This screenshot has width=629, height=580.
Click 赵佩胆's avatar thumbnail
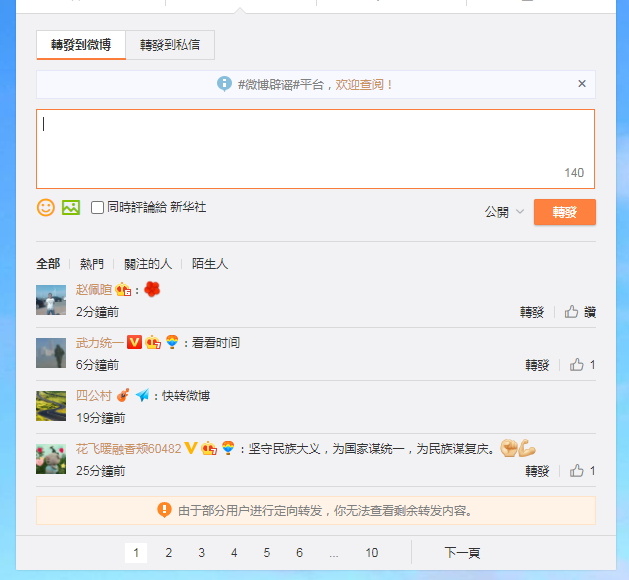click(x=51, y=300)
